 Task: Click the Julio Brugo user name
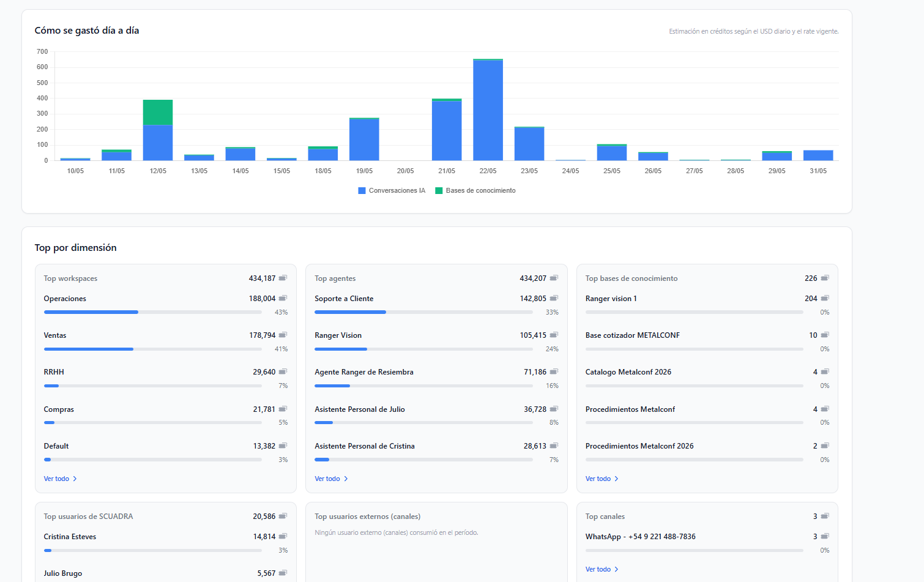(x=63, y=573)
